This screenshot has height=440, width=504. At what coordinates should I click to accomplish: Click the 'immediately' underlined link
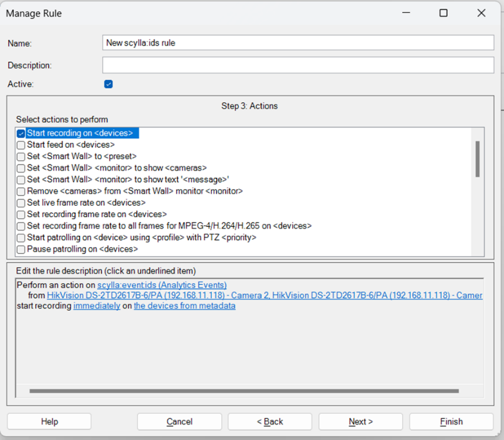97,306
